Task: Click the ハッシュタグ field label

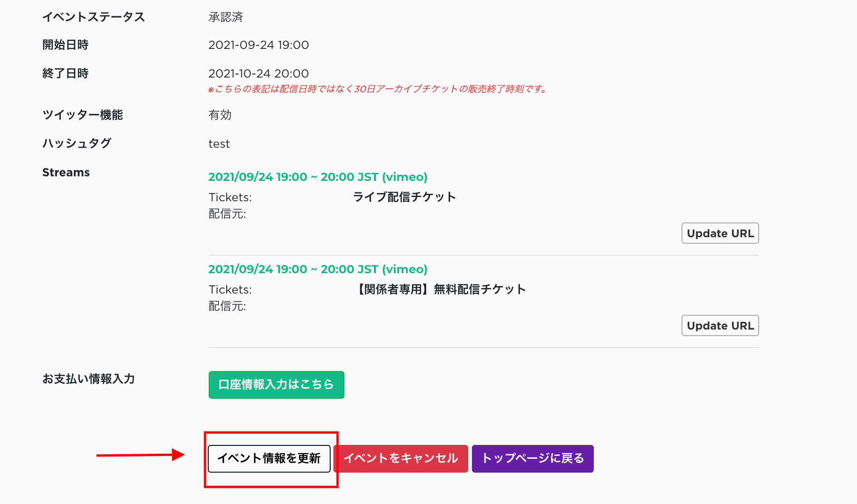Action: (x=77, y=144)
